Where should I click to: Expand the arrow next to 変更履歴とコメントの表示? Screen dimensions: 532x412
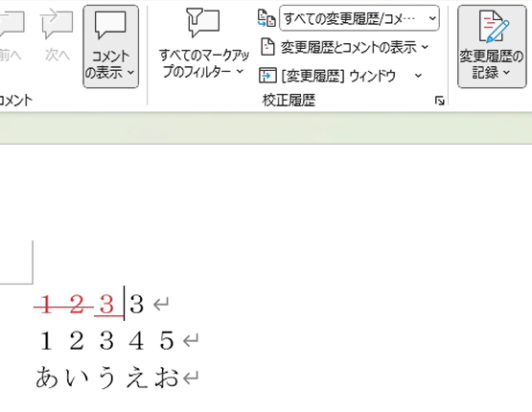point(426,47)
